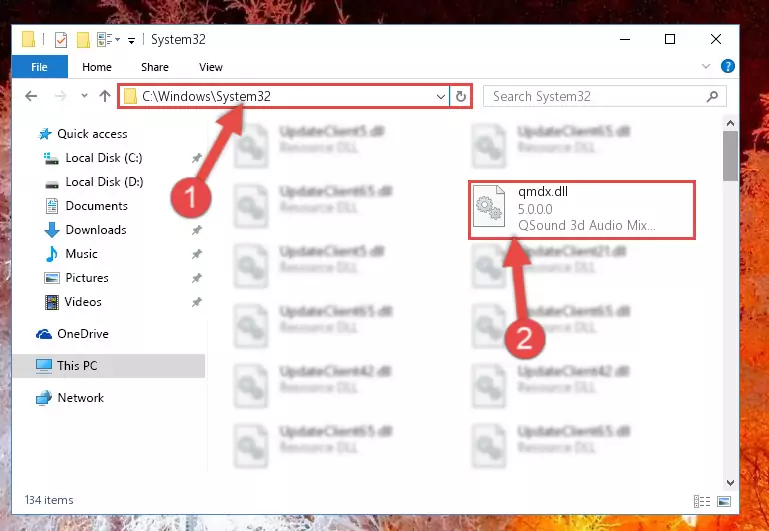Go up one folder level with Up arrow

(x=105, y=96)
